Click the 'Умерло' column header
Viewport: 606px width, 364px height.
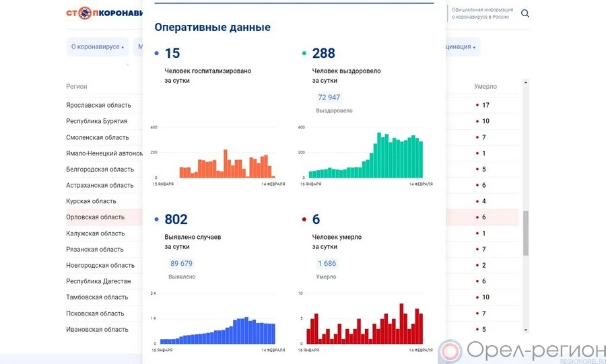[485, 87]
